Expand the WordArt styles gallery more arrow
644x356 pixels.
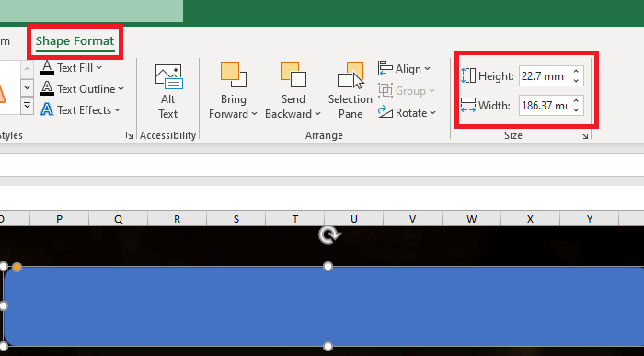tap(27, 106)
